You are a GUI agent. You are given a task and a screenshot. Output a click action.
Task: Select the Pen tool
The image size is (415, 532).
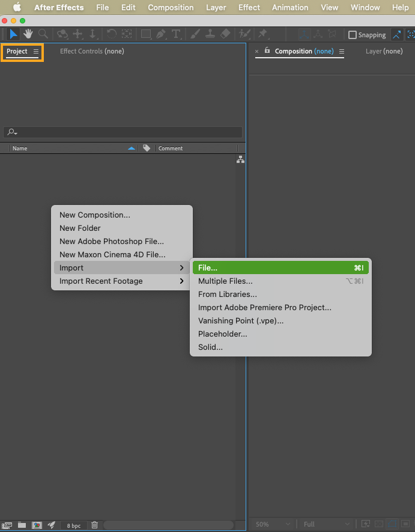coord(162,34)
